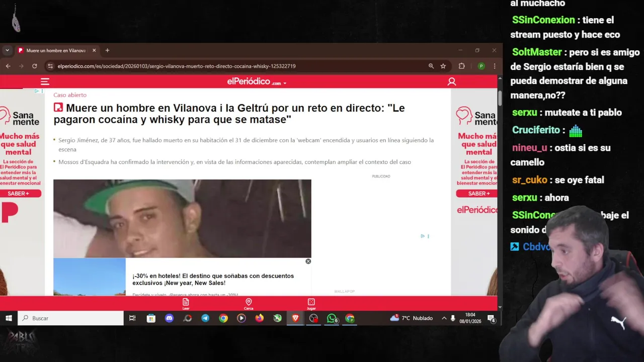Image resolution: width=644 pixels, height=362 pixels.
Task: Select the 'Leer' bottom bar item
Action: 186,304
